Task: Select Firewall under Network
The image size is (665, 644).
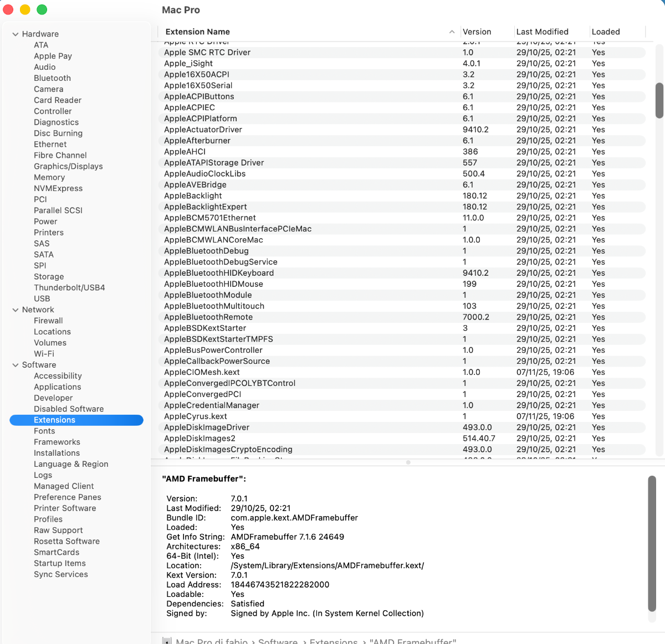Action: point(48,321)
